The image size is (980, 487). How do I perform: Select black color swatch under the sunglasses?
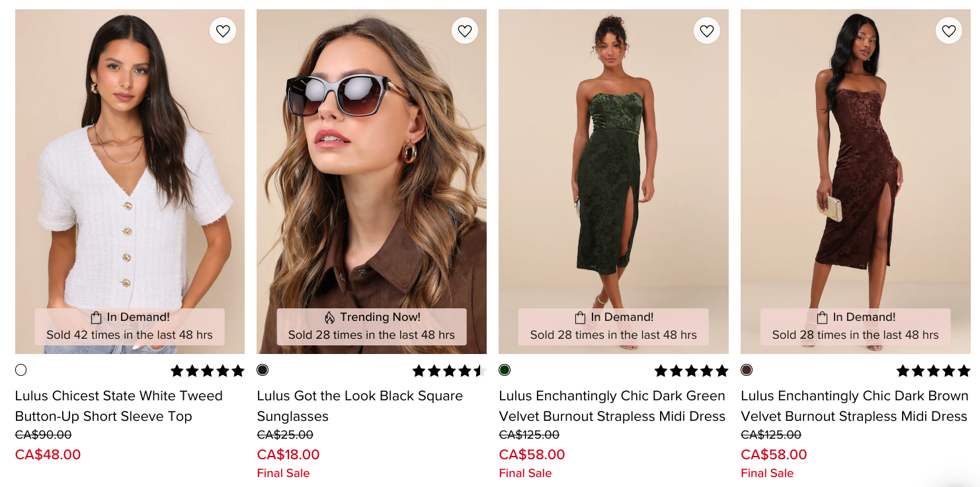point(263,370)
